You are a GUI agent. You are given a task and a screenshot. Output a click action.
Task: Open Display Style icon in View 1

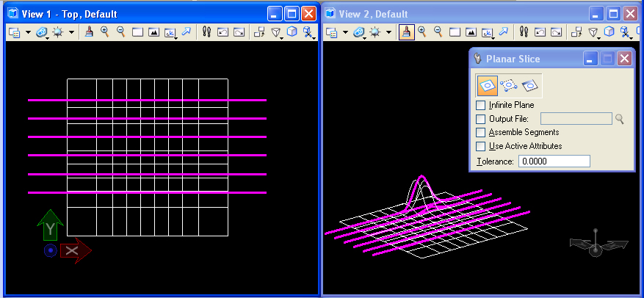pos(43,32)
